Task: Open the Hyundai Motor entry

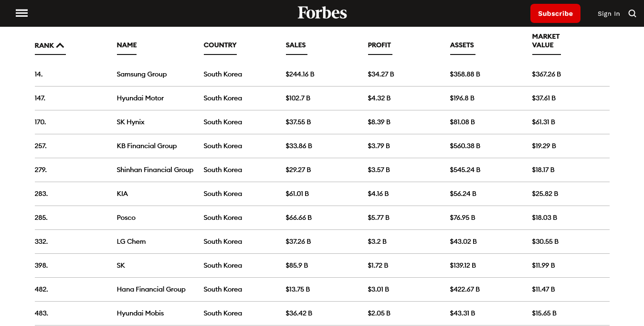Action: tap(140, 98)
